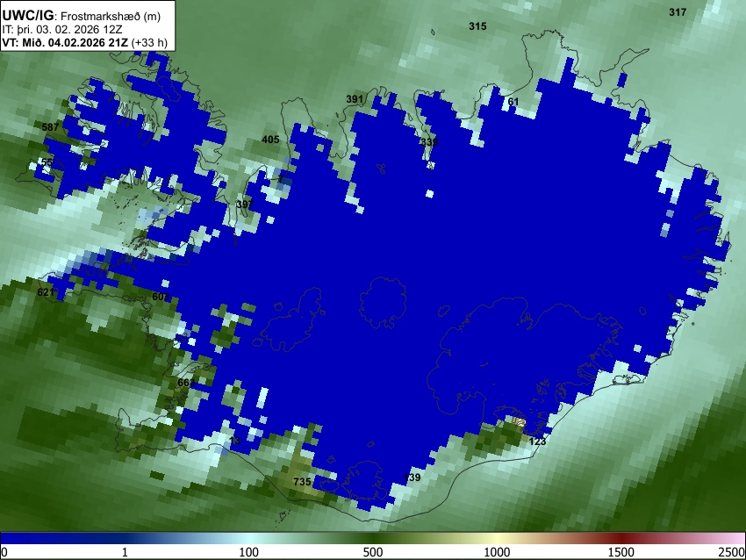
Task: Click the dark red section of the color bar
Action: [x=621, y=538]
